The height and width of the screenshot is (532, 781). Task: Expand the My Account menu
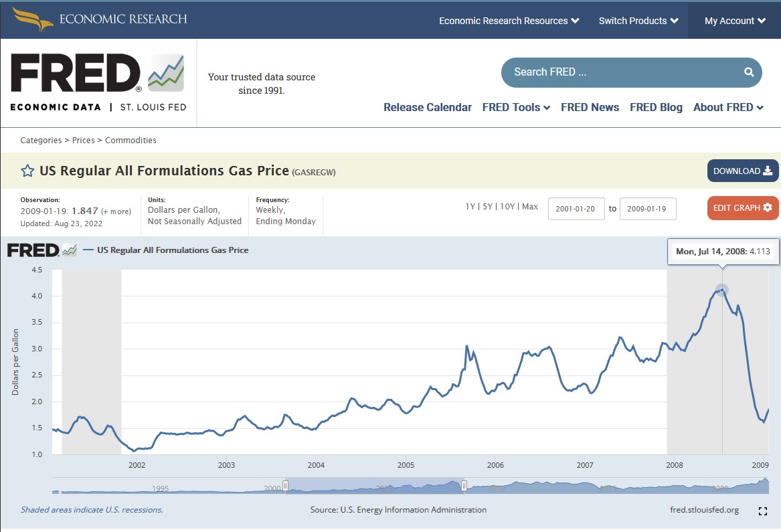tap(735, 21)
